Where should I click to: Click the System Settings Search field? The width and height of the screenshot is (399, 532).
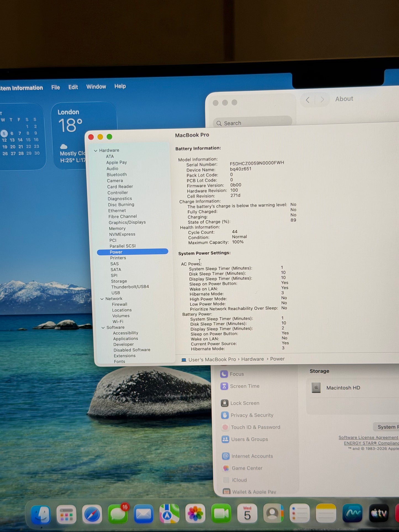pos(252,123)
